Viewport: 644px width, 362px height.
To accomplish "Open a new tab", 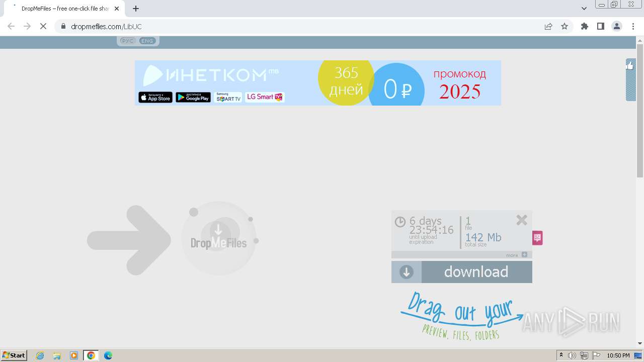I will pyautogui.click(x=136, y=9).
